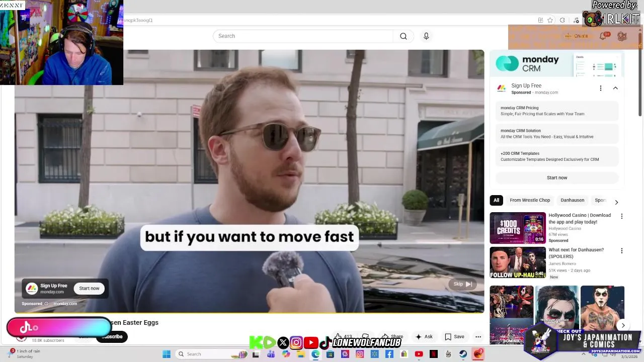This screenshot has width=644, height=362.
Task: Open the YouTube account avatar menu
Action: click(622, 36)
